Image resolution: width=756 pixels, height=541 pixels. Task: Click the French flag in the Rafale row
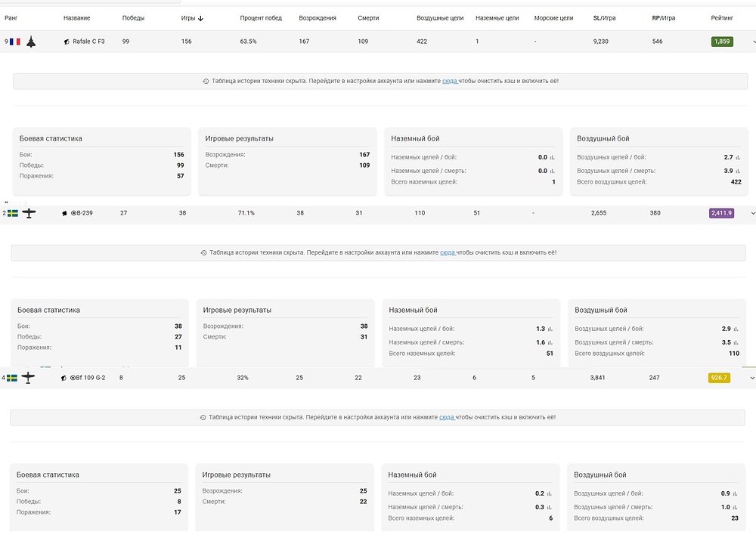point(15,42)
